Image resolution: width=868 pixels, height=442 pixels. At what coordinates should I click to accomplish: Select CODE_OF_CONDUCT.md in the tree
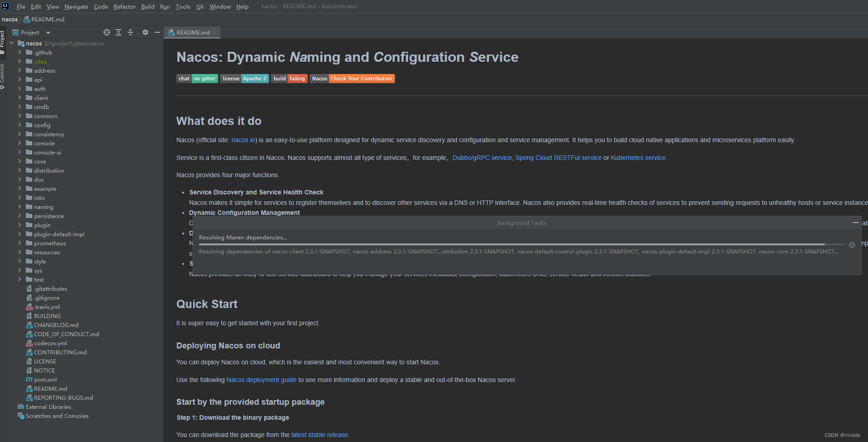[x=62, y=334]
